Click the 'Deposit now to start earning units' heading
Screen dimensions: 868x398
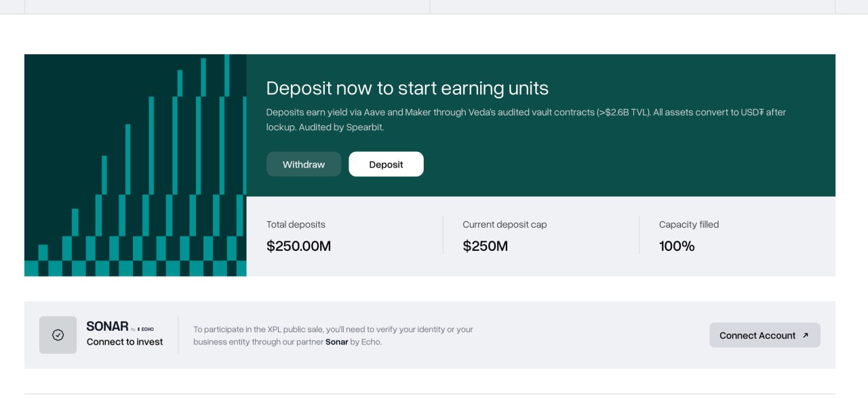click(x=408, y=88)
